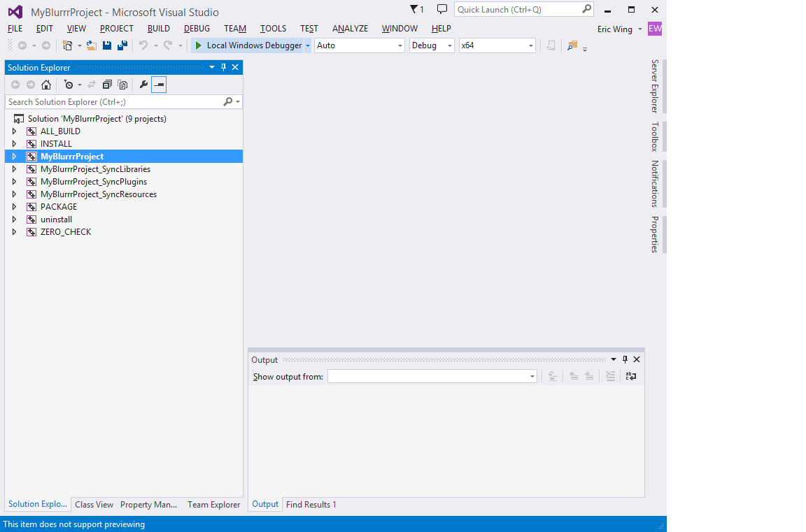Click the Show All Files icon
This screenshot has width=806, height=532.
(122, 85)
